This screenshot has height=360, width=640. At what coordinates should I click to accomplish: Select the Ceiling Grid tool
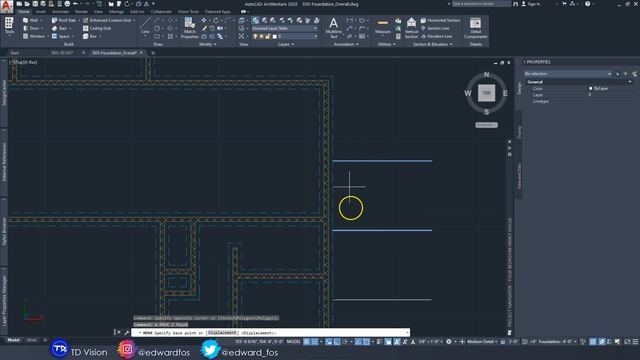click(x=97, y=28)
